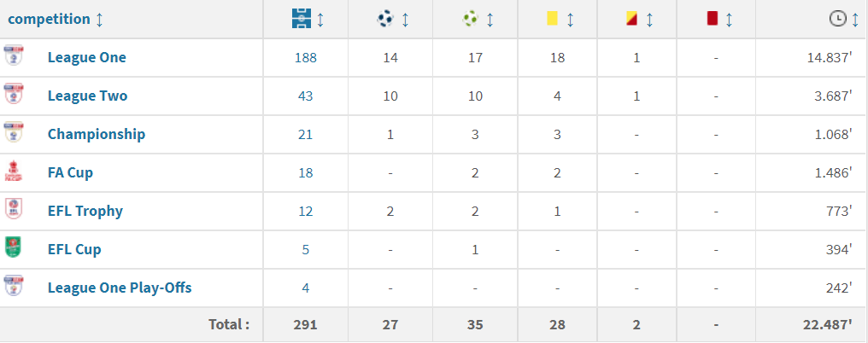Click the yellow card icon header

coord(552,19)
